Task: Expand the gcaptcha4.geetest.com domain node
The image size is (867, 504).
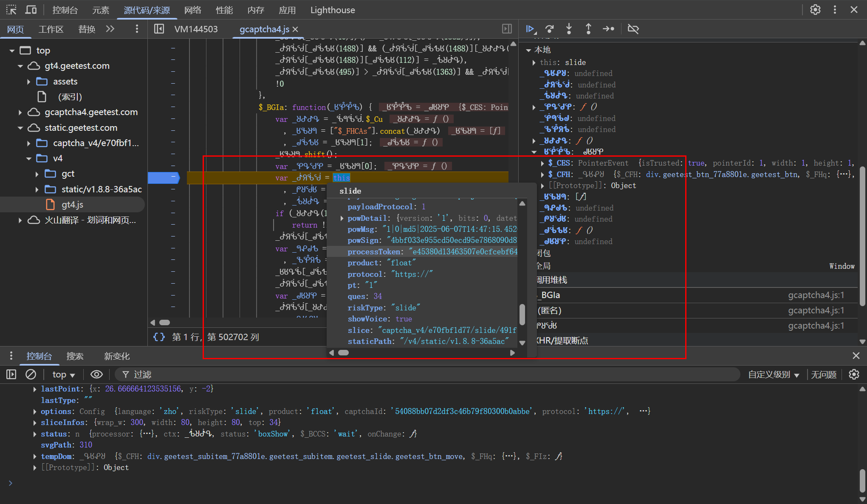Action: click(x=20, y=112)
